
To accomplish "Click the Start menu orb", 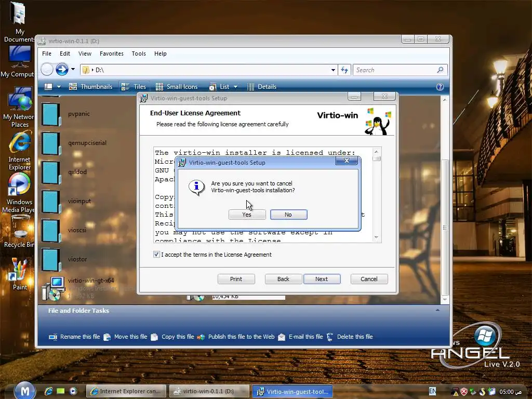I will coord(24,391).
